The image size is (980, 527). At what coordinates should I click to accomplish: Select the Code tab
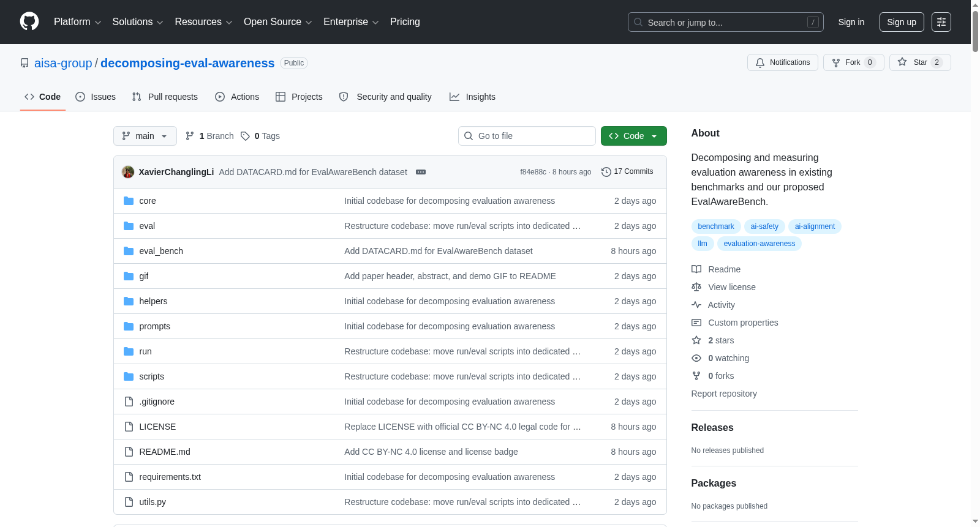click(43, 97)
